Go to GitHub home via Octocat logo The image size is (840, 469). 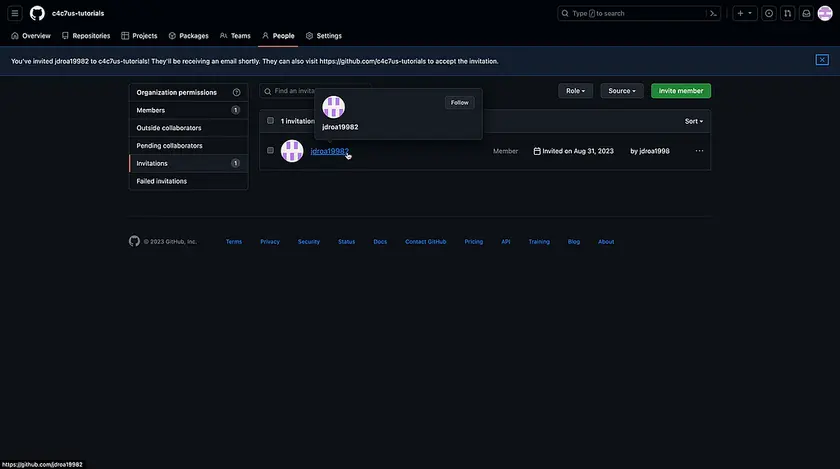pos(37,13)
